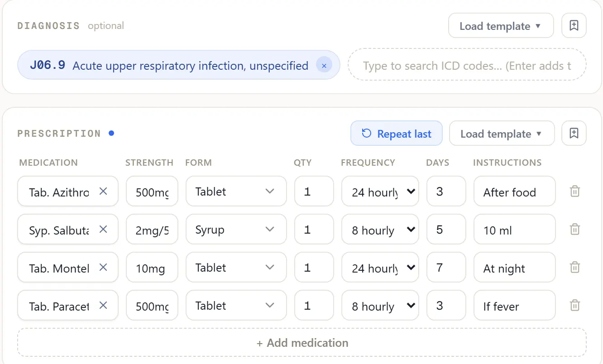This screenshot has width=603, height=364.
Task: Delete the Salbuta syrup prescription row
Action: (x=574, y=230)
